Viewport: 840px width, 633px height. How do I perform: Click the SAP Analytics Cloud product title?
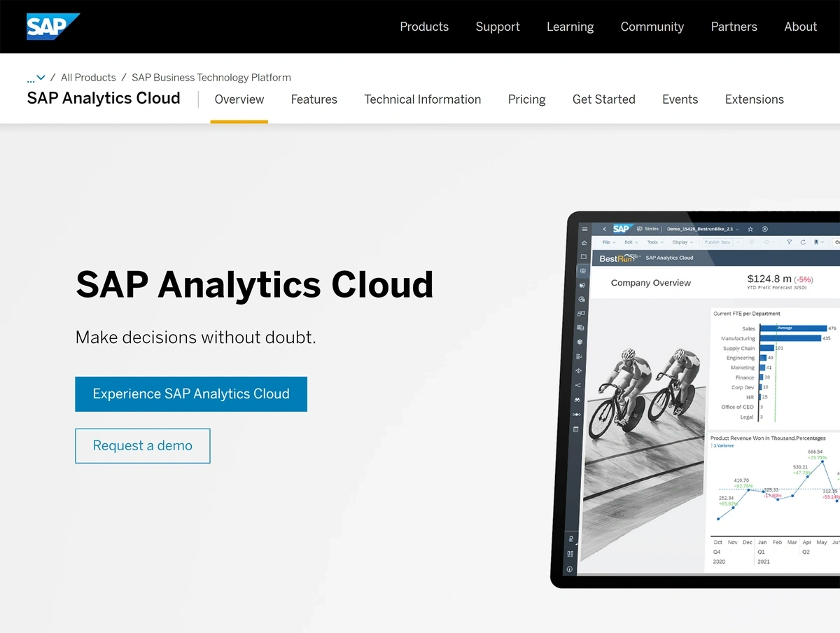click(x=104, y=98)
